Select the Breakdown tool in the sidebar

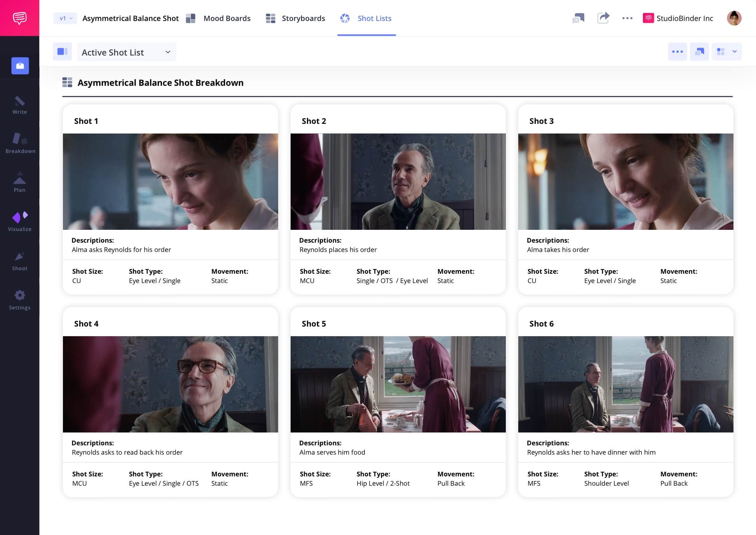[x=19, y=144]
